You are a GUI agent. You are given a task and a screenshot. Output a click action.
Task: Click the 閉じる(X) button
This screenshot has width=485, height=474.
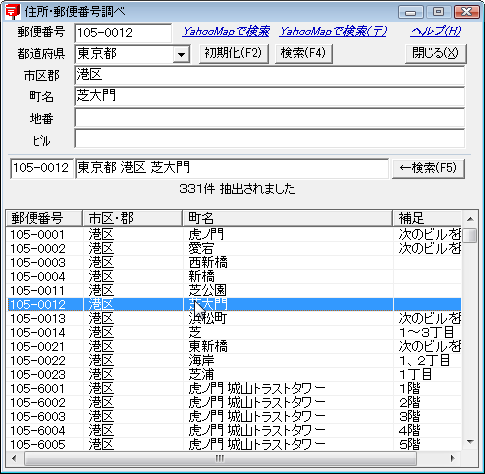pos(435,53)
